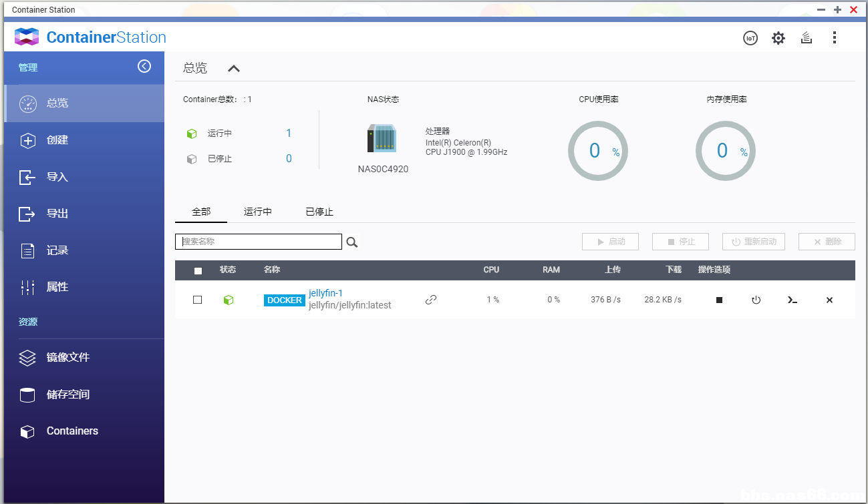Click the 重新启动 button
Viewport: 868px width, 504px height.
point(754,242)
